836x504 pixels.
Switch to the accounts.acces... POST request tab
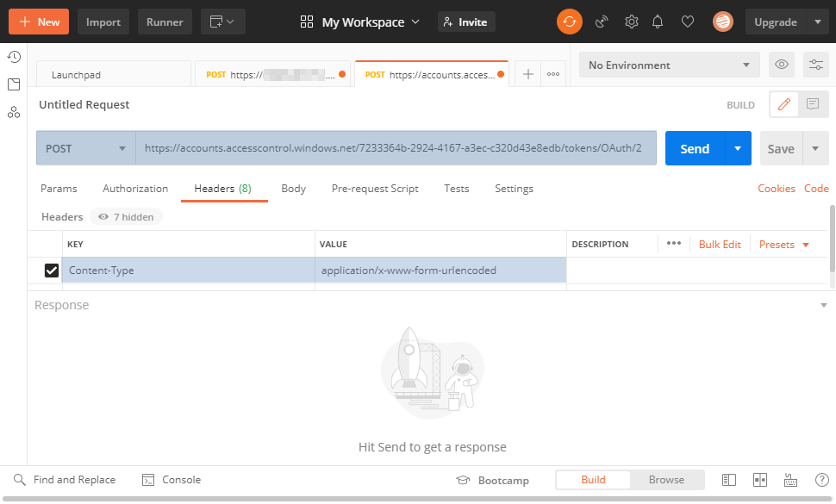coord(431,74)
